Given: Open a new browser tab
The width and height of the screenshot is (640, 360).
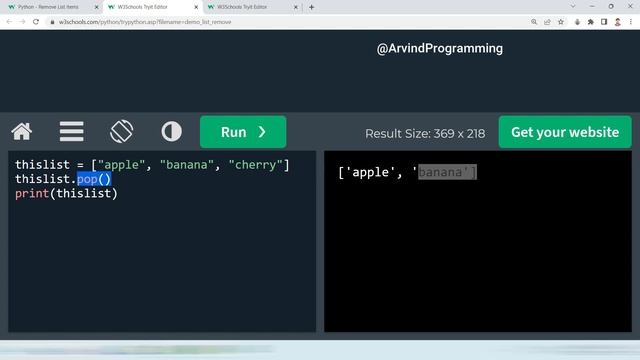Looking at the screenshot, I should (311, 7).
